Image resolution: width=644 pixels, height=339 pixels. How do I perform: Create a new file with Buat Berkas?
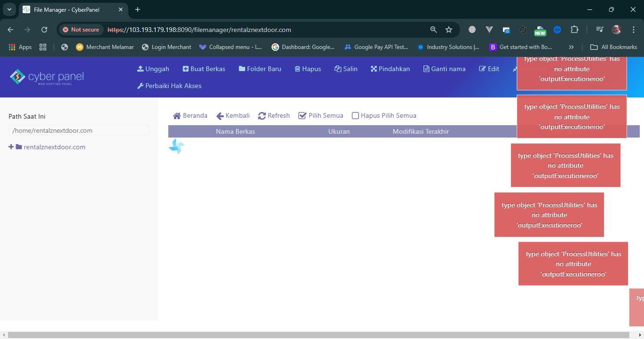204,69
